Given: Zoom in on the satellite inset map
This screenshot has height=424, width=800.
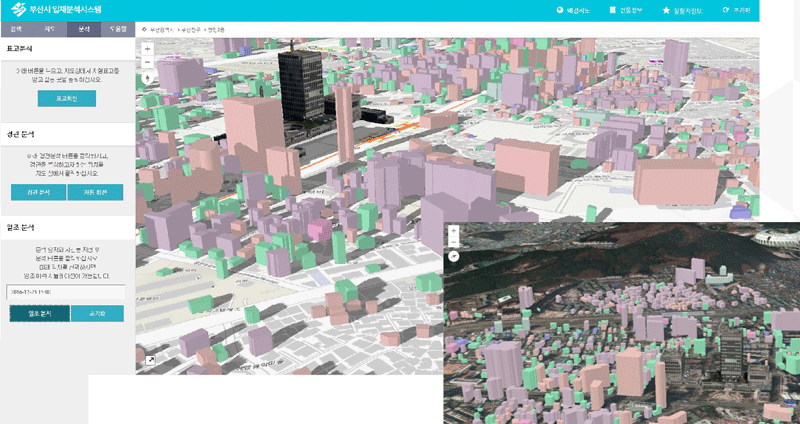Looking at the screenshot, I should [454, 231].
